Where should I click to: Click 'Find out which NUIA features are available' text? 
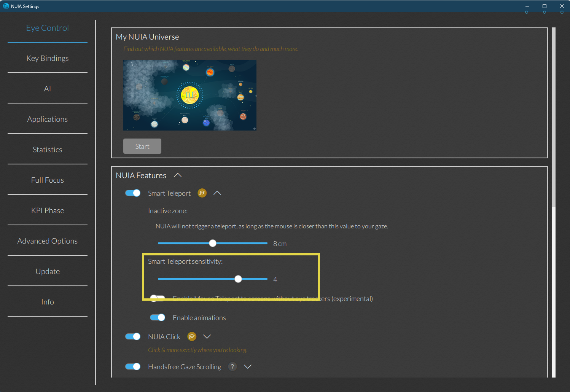210,49
